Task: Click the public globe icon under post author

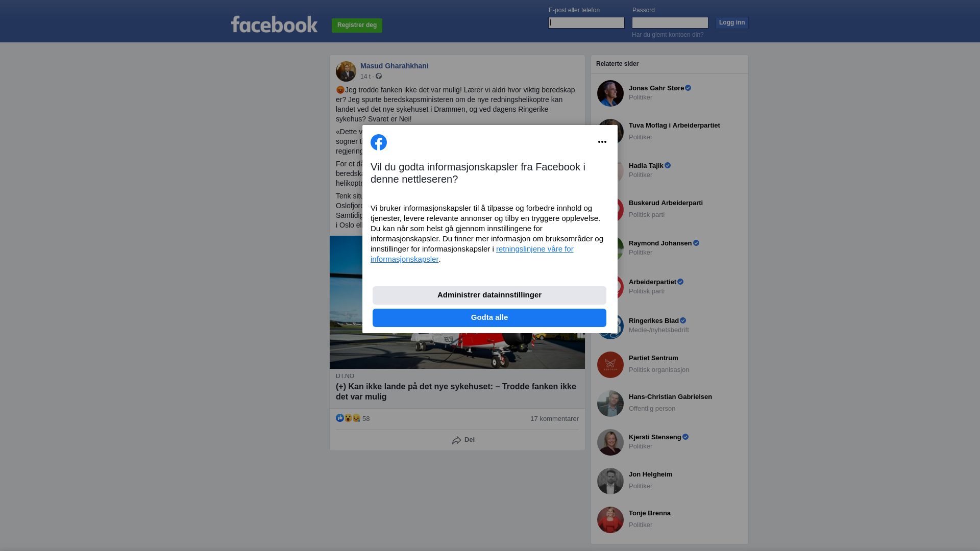Action: 379,76
